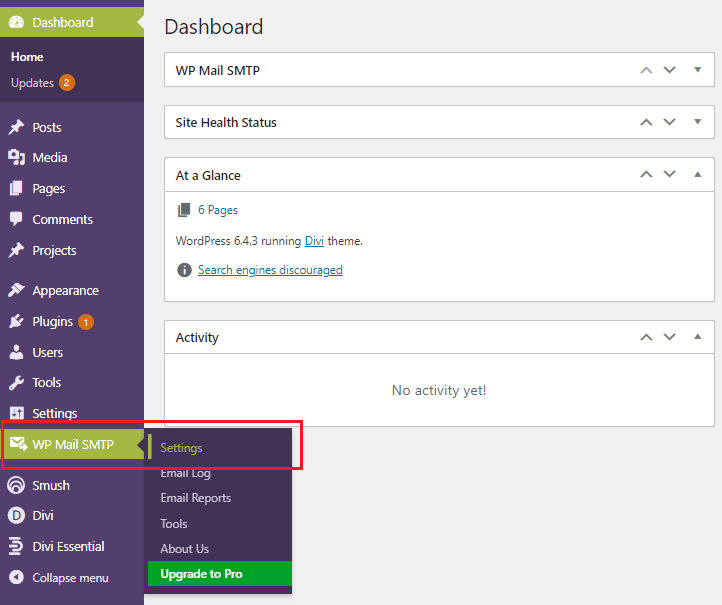Collapse the Activity panel

(698, 337)
